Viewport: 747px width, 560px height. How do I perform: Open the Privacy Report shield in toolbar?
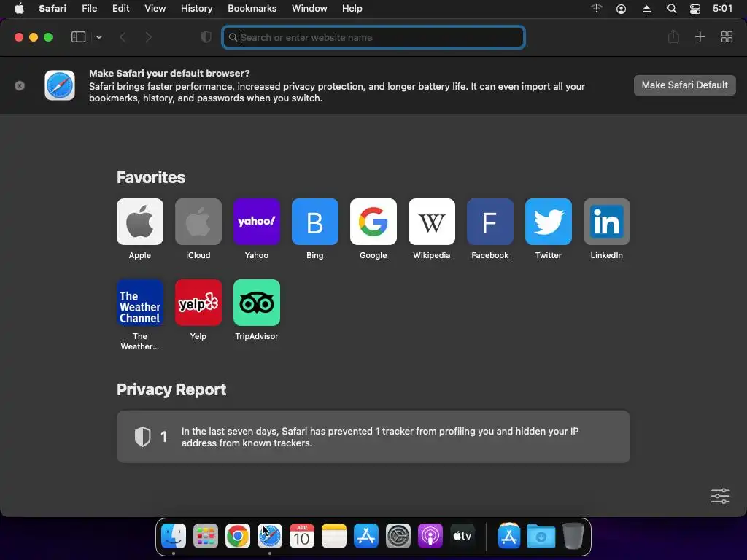click(206, 37)
